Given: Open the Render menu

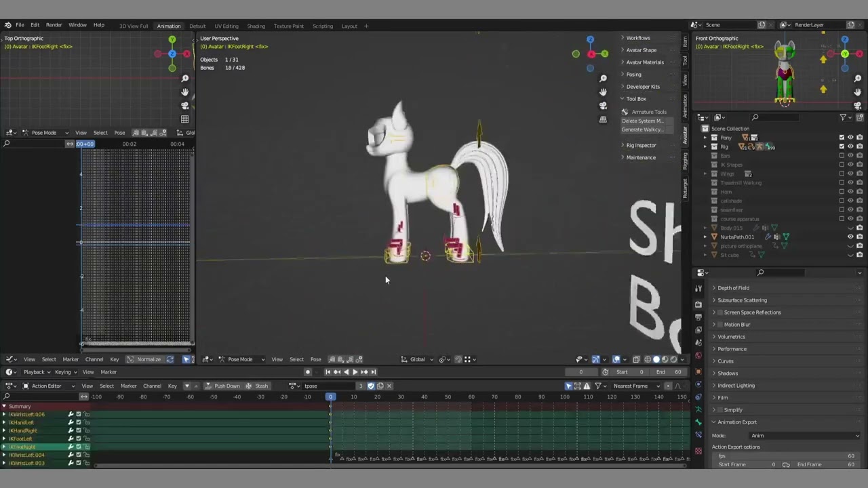Looking at the screenshot, I should tap(54, 25).
